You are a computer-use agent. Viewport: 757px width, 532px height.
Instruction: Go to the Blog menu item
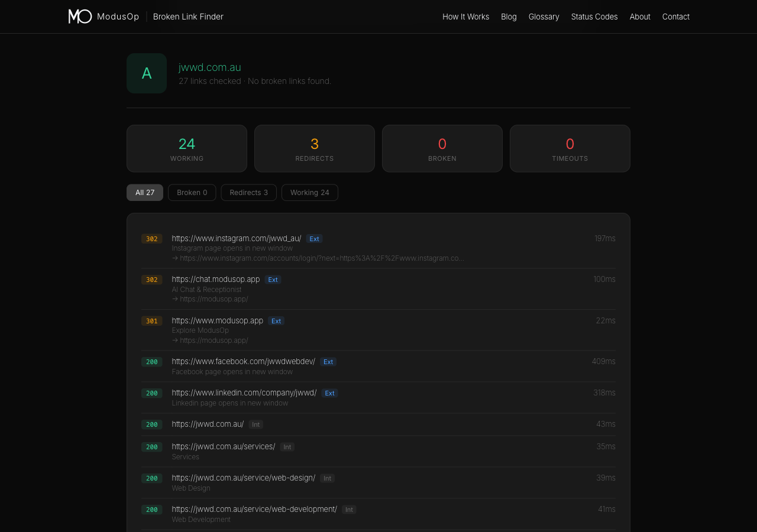(x=509, y=17)
